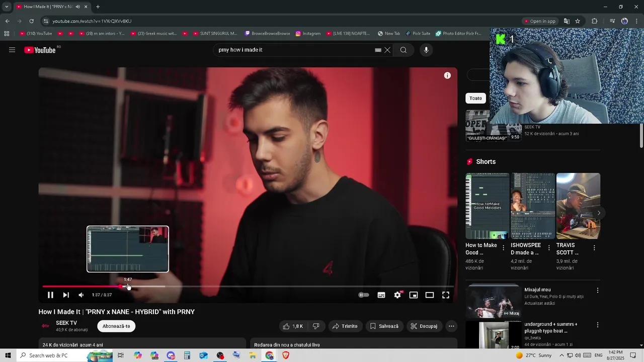Viewport: 644px width, 362px height.
Task: Start voice search with microphone
Action: point(426,50)
